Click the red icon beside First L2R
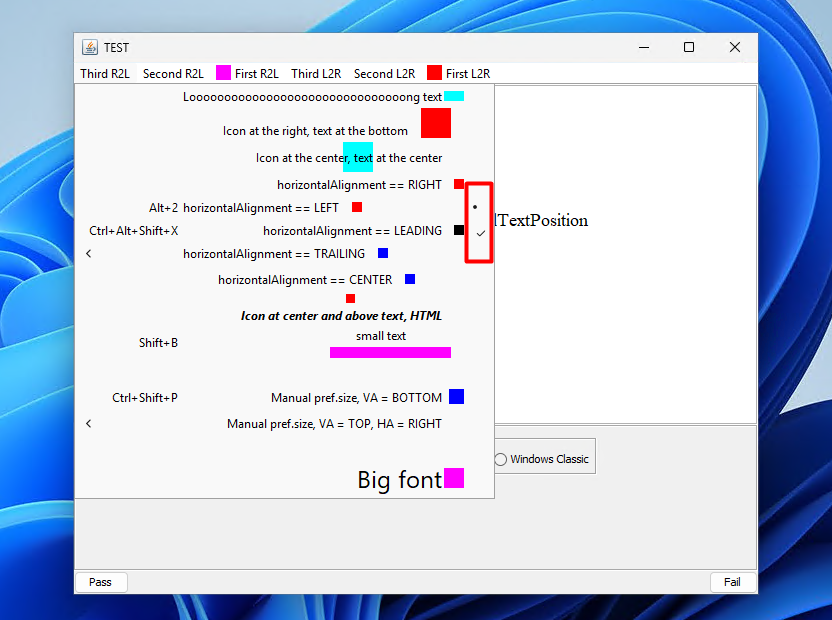The height and width of the screenshot is (620, 832). tap(434, 73)
